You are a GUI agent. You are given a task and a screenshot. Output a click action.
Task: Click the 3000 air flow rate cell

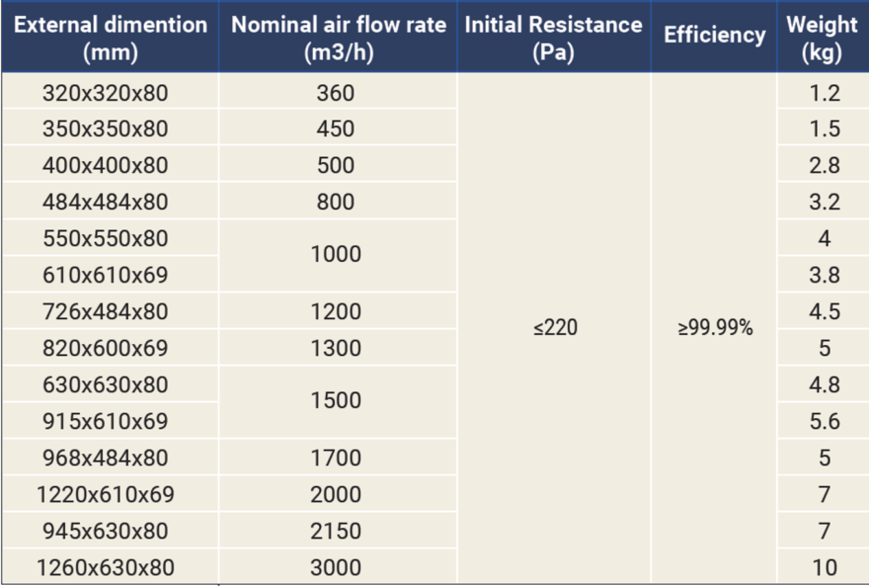click(x=335, y=568)
